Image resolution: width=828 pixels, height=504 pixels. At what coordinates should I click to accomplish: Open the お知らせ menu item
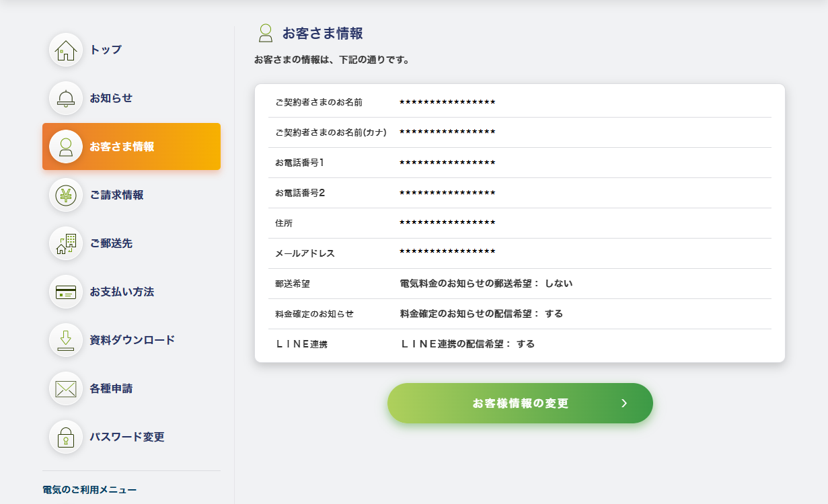111,98
